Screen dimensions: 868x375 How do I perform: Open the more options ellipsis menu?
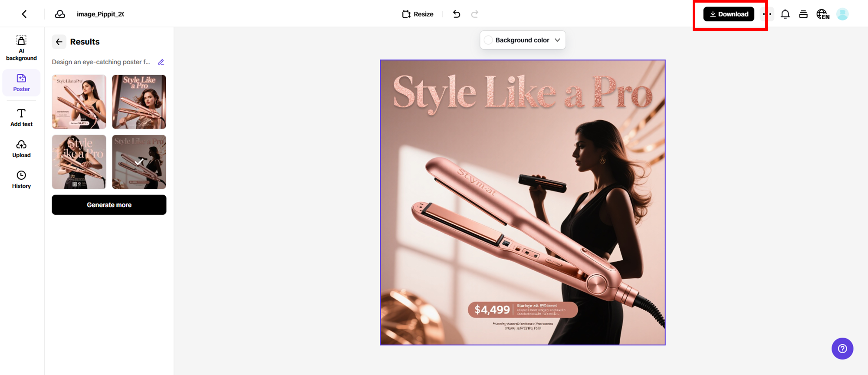767,14
